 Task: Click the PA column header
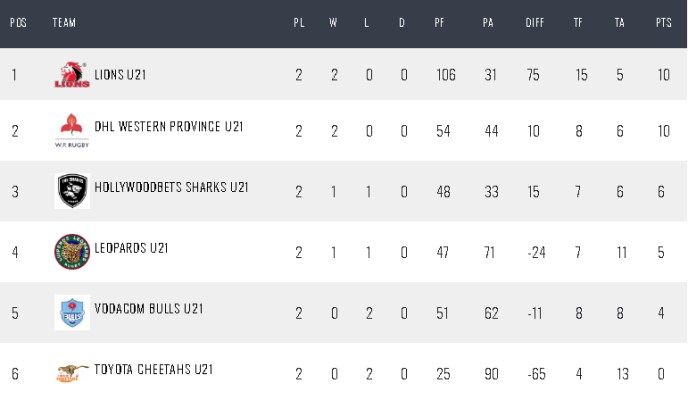tap(487, 22)
